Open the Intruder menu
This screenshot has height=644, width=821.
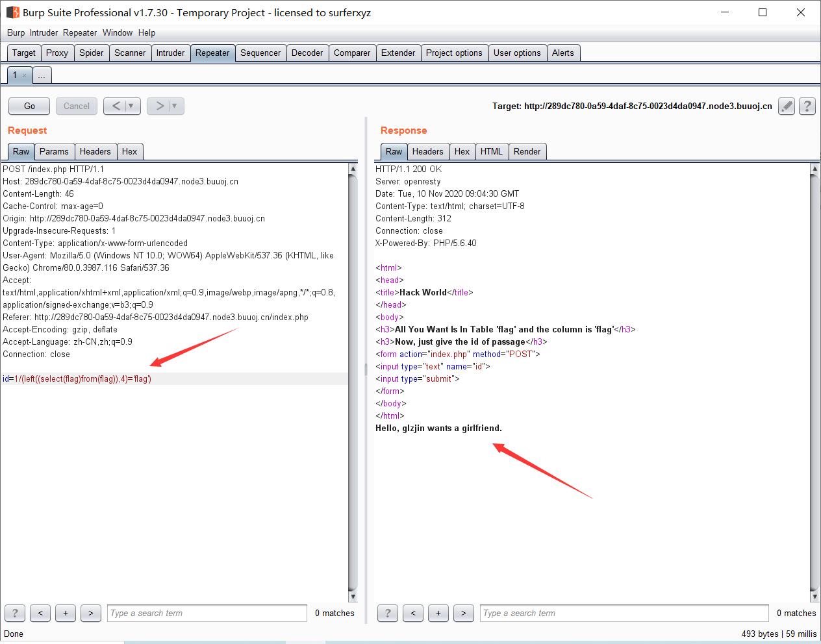pyautogui.click(x=44, y=32)
